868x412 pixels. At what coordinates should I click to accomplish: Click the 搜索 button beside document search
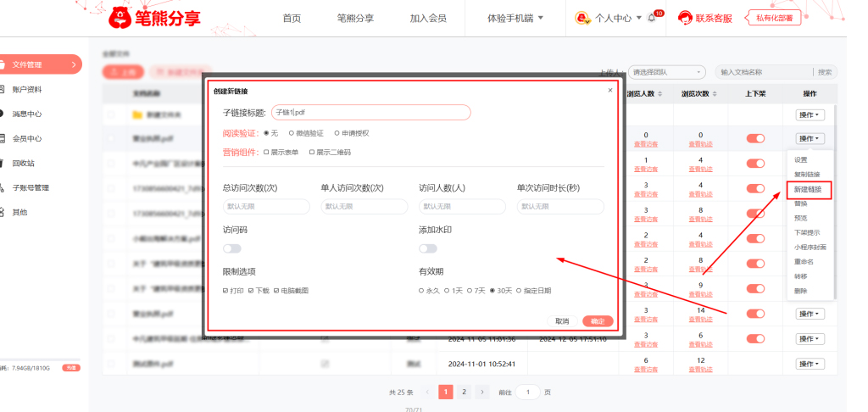click(x=825, y=72)
